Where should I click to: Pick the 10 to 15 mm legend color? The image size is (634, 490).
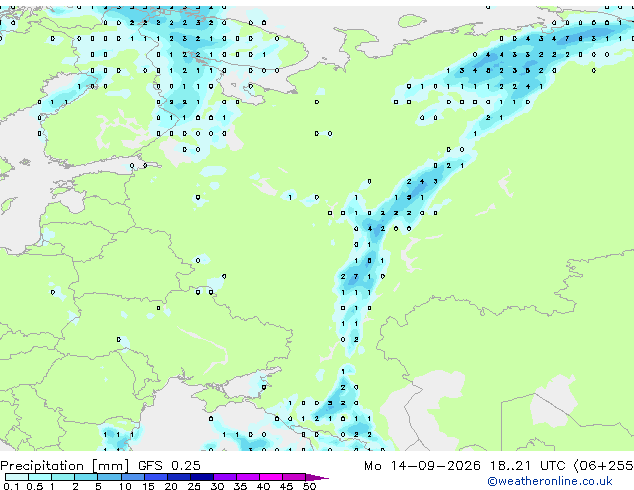[x=133, y=477]
